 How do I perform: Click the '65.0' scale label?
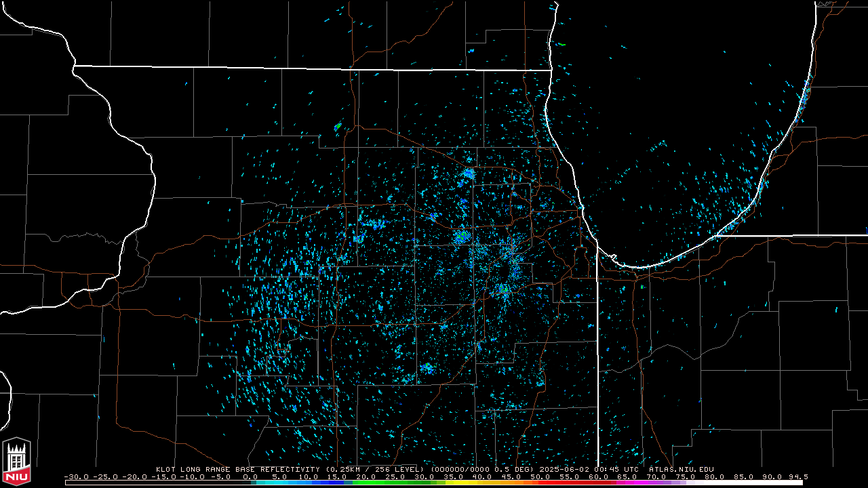627,476
